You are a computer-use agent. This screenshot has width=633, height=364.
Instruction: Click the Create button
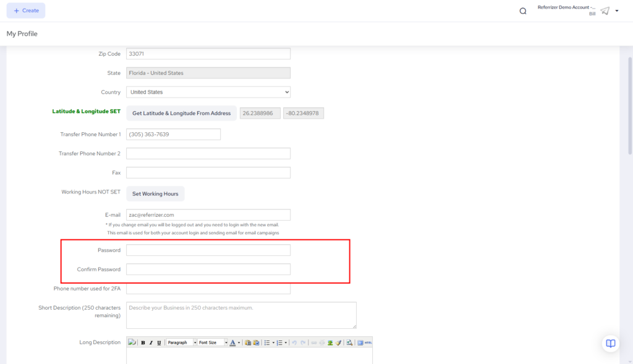click(x=26, y=11)
